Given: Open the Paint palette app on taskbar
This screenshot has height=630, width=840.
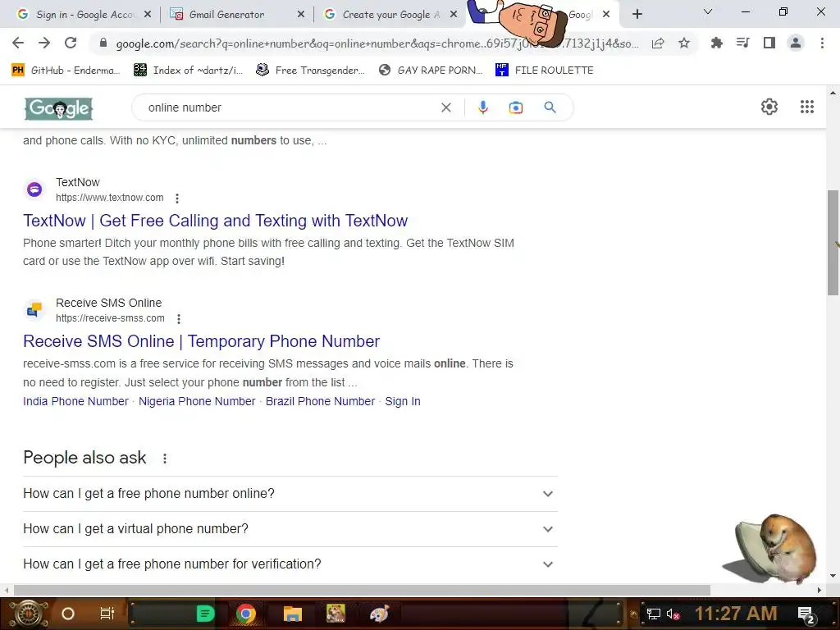Looking at the screenshot, I should point(379,614).
